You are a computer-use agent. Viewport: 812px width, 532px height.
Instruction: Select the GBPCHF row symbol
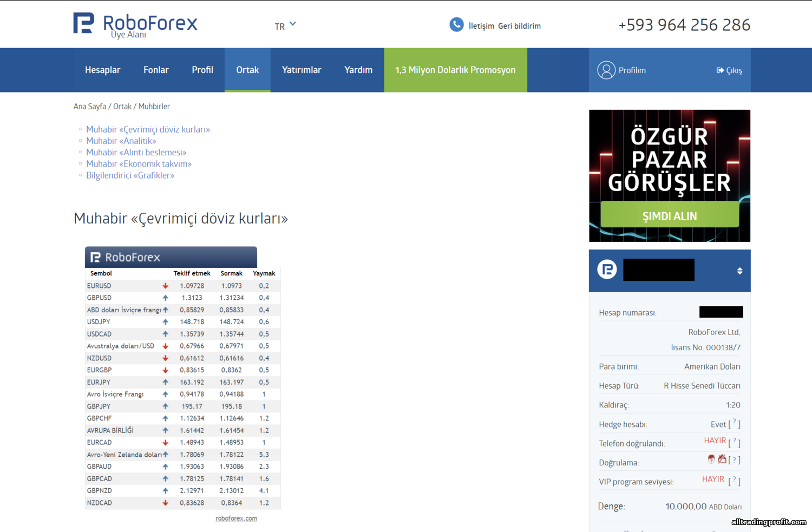click(100, 418)
